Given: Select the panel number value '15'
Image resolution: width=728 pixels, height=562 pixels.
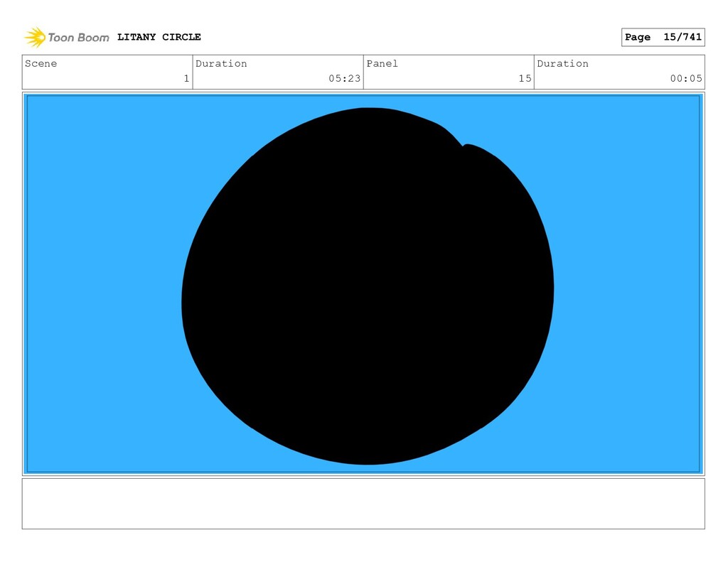Looking at the screenshot, I should tap(525, 78).
